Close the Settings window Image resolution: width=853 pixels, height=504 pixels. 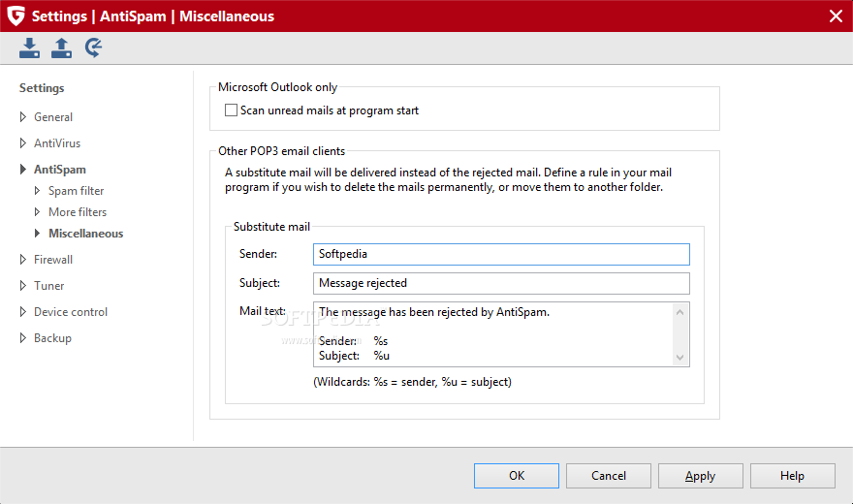[x=837, y=16]
